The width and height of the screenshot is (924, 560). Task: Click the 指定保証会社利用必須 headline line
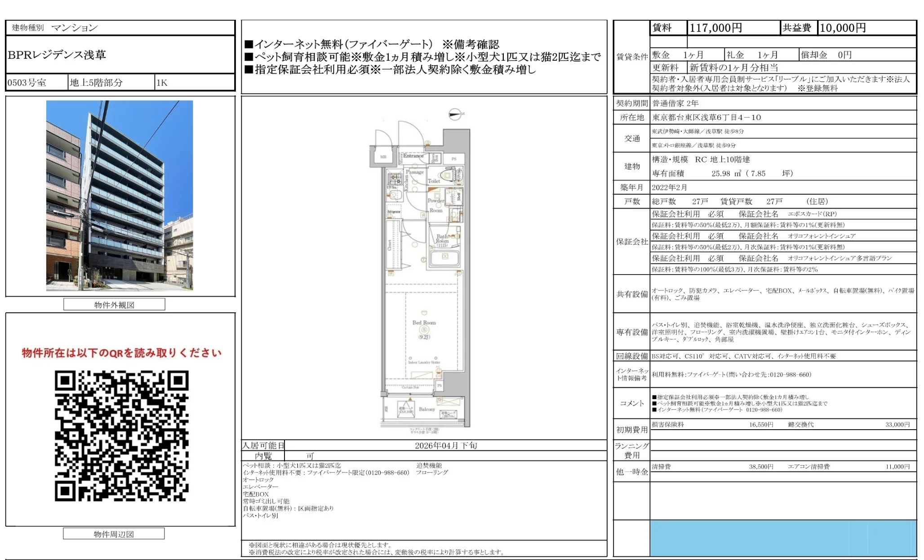[x=390, y=70]
